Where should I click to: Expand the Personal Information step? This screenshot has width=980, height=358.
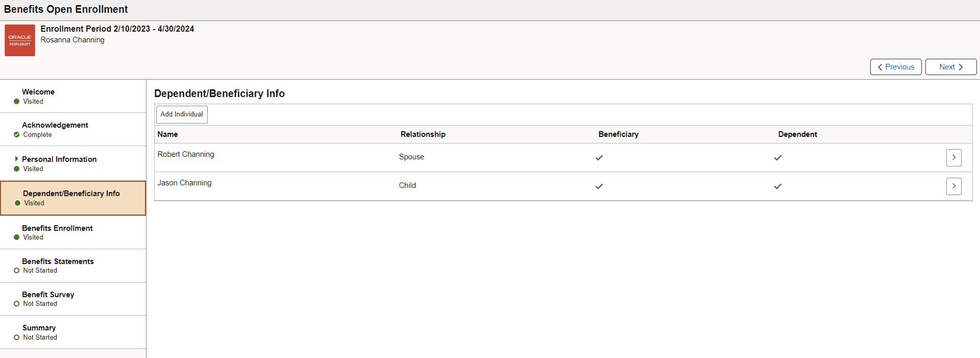(16, 159)
